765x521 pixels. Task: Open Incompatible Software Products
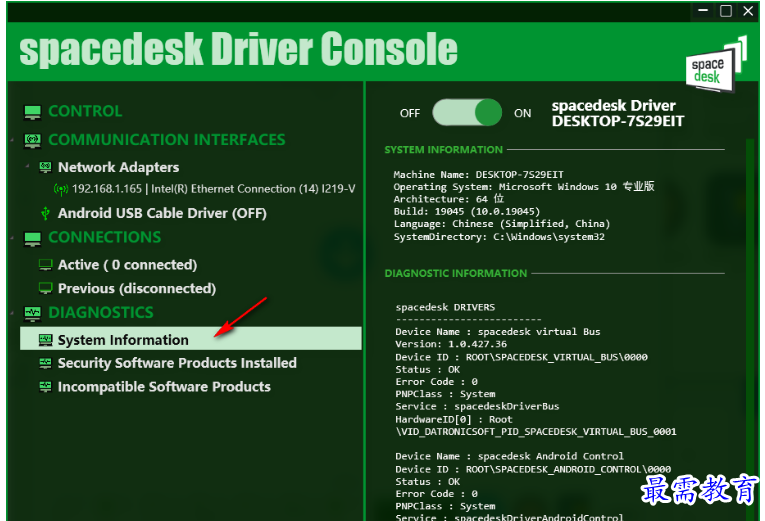164,387
